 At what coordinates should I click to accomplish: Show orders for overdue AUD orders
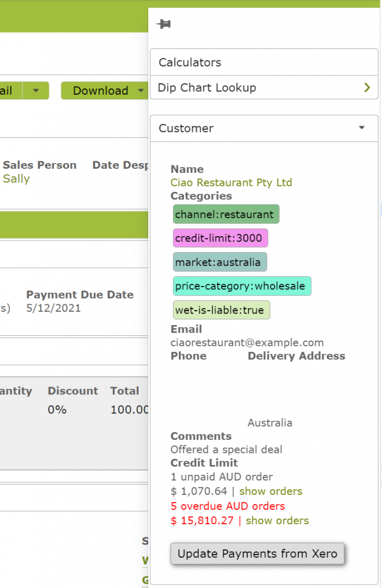click(277, 520)
